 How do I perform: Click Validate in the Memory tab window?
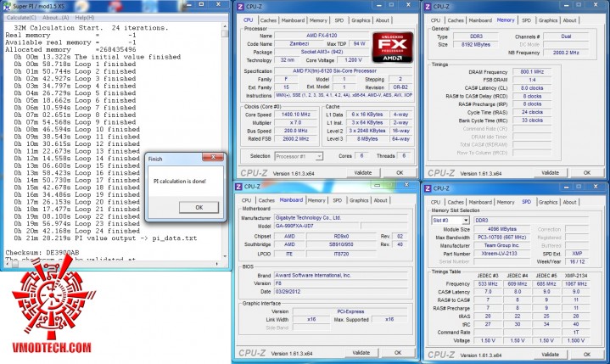click(x=550, y=173)
